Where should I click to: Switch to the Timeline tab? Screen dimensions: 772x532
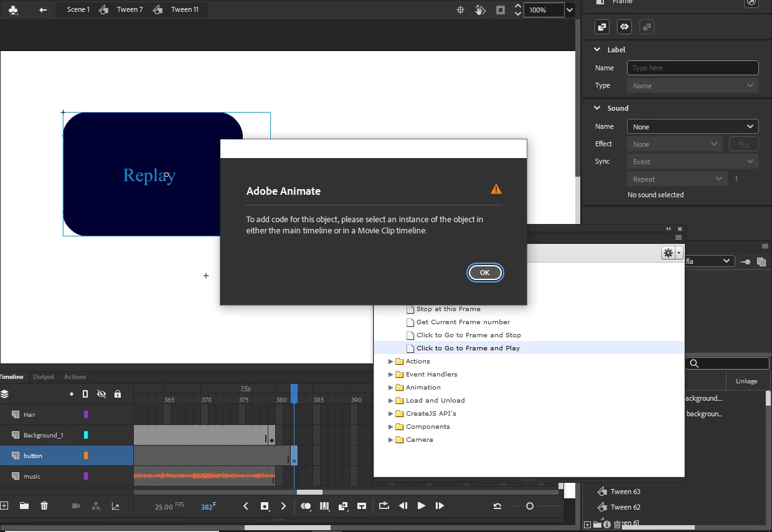11,376
